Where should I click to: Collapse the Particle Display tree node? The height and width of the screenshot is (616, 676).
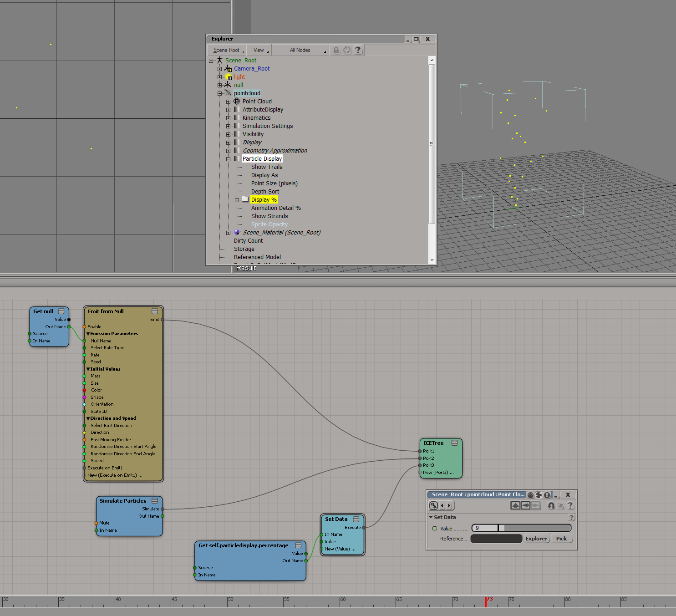click(229, 159)
